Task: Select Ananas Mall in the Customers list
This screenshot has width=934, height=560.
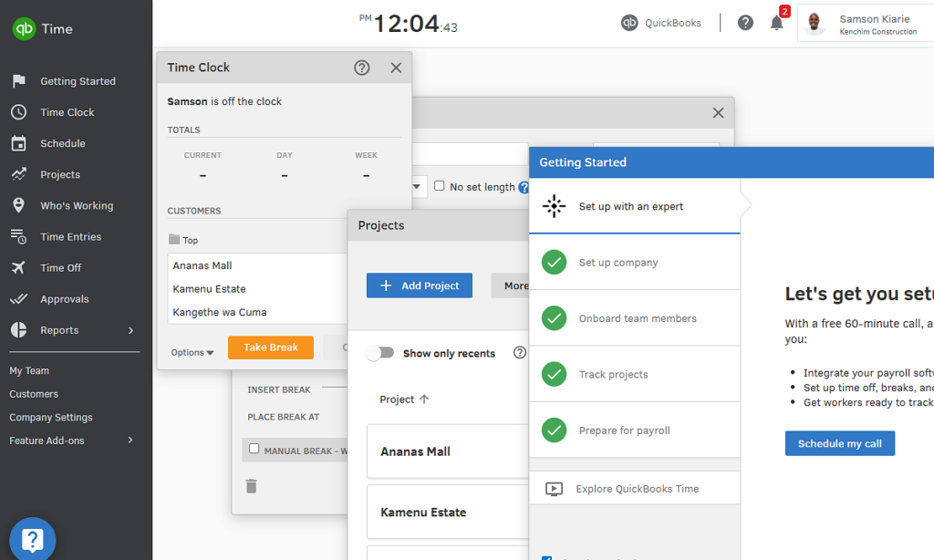Action: pos(257,265)
